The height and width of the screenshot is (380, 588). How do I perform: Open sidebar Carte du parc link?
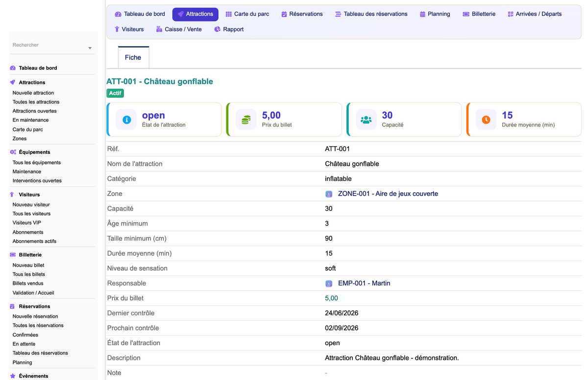(27, 129)
